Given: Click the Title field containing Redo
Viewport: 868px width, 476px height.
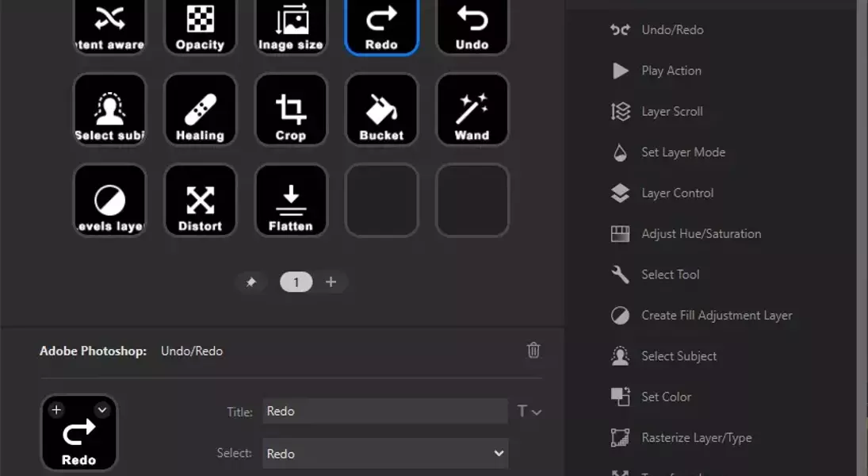Looking at the screenshot, I should click(385, 411).
